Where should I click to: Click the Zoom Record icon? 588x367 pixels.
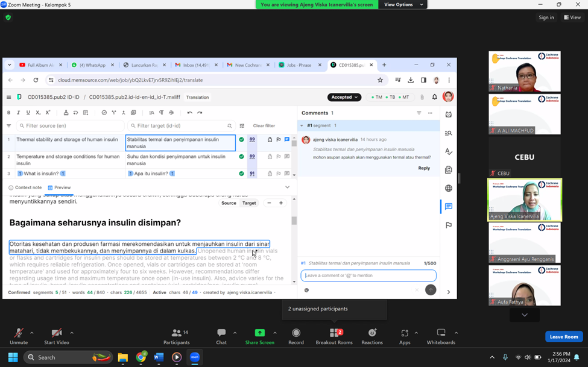296,333
